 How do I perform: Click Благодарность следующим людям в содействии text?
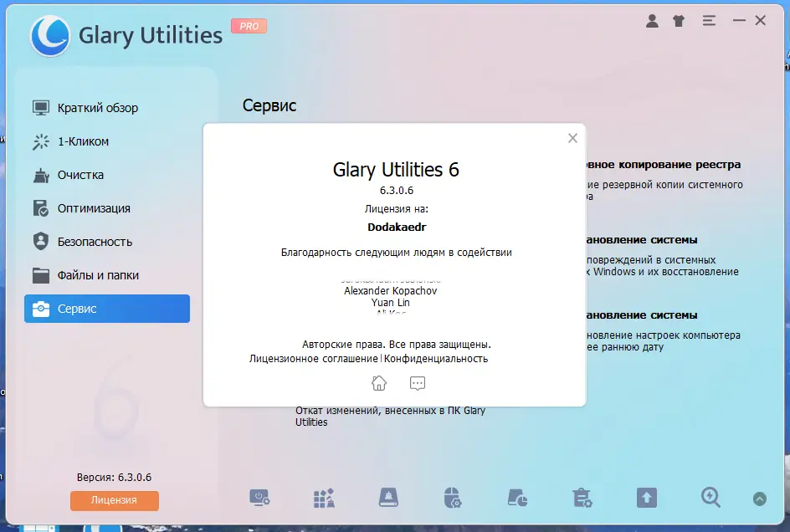coord(397,253)
